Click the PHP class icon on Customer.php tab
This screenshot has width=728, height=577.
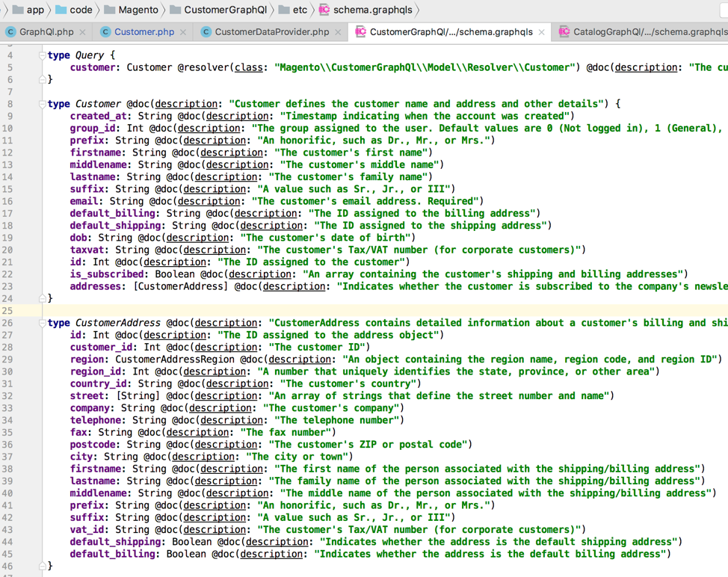click(x=105, y=32)
